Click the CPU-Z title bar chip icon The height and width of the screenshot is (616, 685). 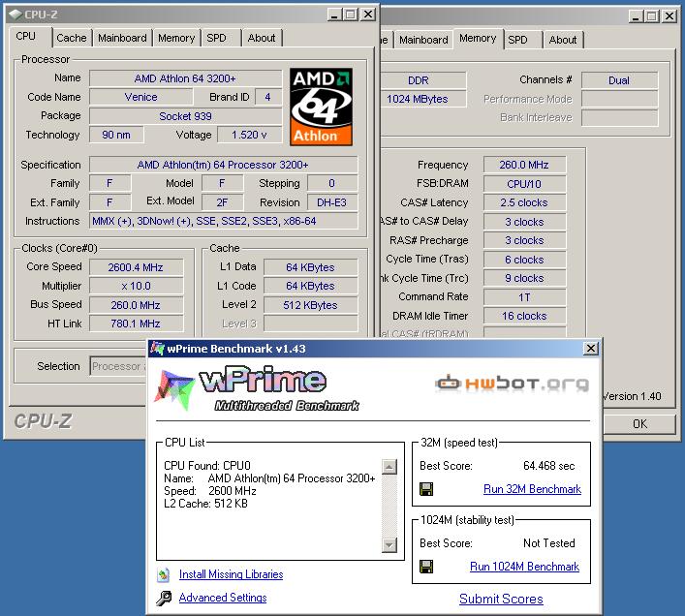pos(16,15)
